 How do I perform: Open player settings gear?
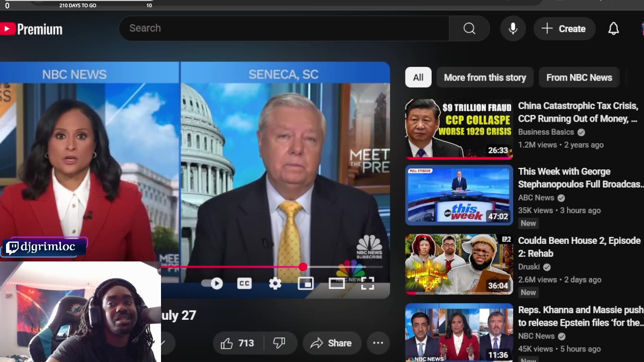click(x=275, y=284)
